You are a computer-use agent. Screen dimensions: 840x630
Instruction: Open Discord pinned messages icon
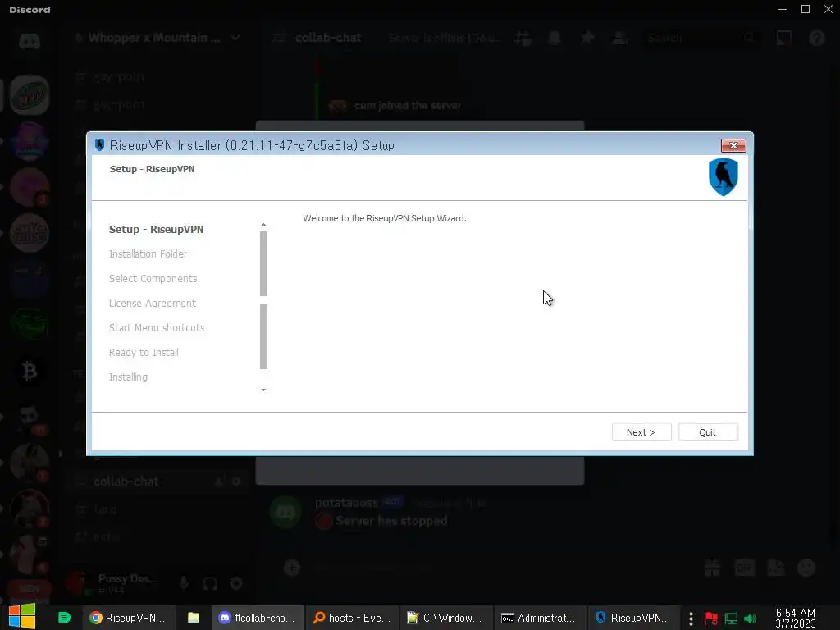pyautogui.click(x=587, y=38)
